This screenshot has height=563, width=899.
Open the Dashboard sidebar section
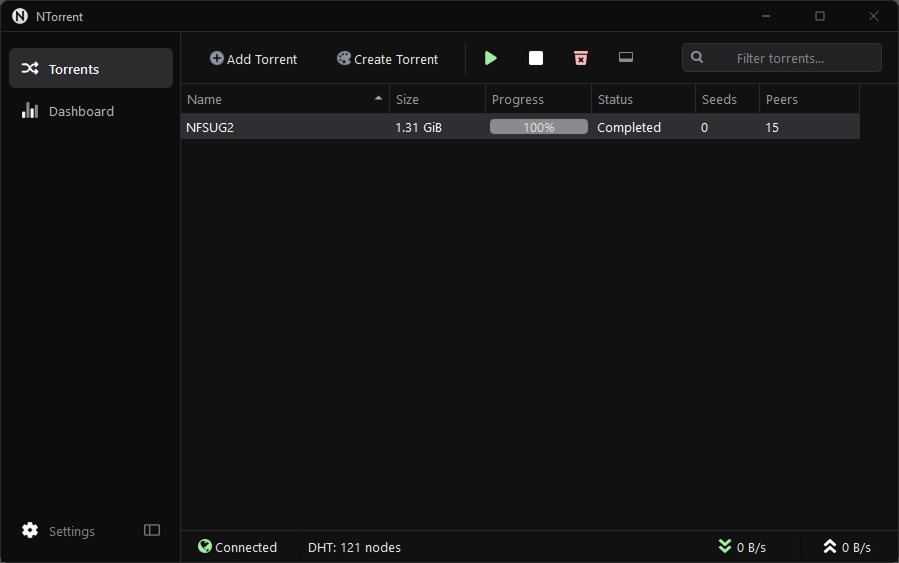(91, 111)
